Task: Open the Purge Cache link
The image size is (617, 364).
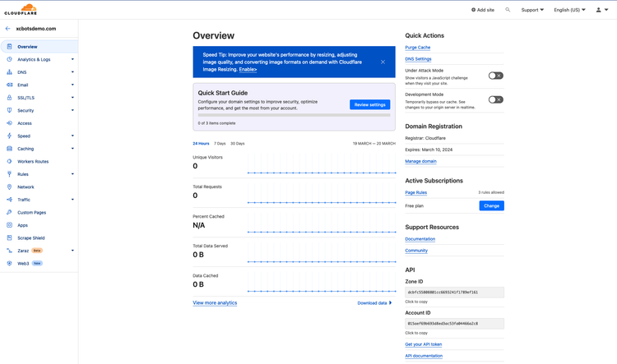Action: coord(417,47)
